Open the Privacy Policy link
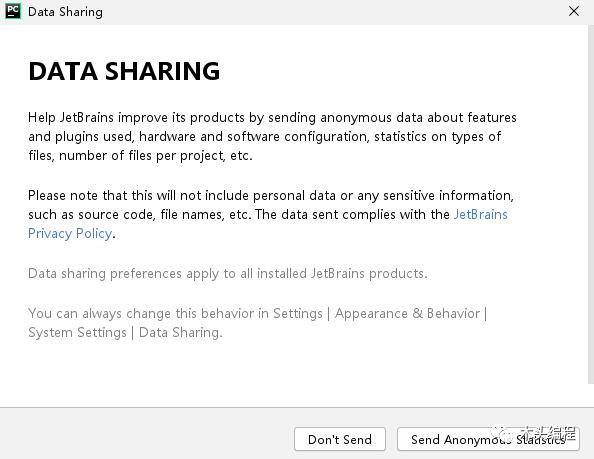 pyautogui.click(x=70, y=233)
